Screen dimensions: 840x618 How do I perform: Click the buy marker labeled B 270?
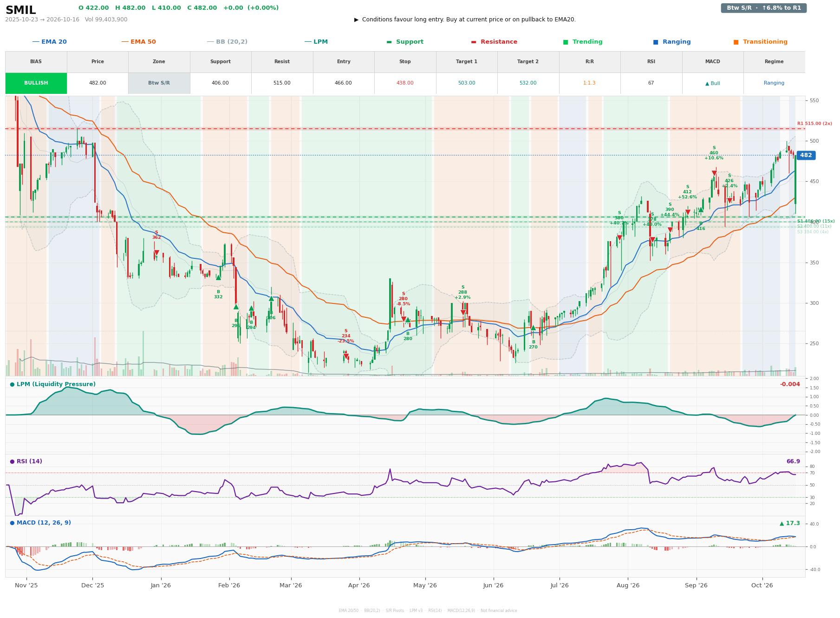pos(533,328)
